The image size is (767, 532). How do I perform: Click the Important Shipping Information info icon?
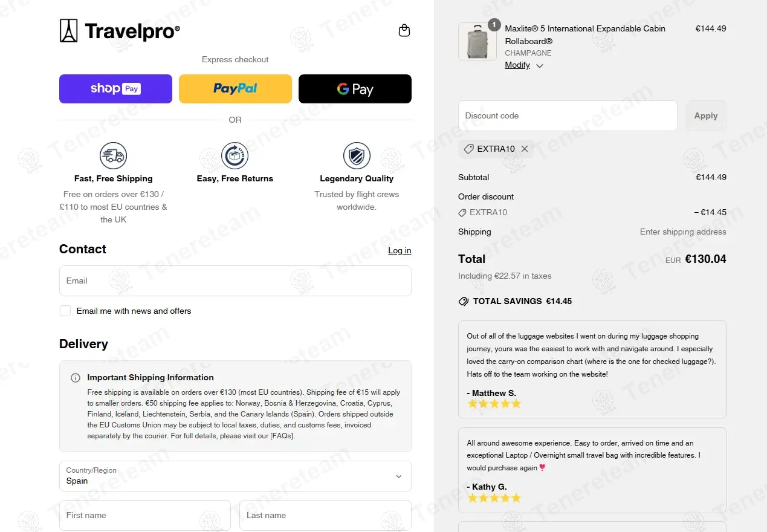[x=76, y=378]
